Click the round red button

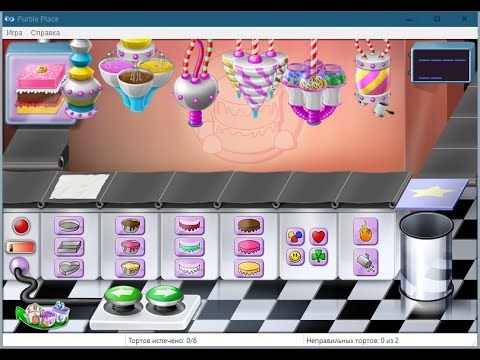[21, 226]
